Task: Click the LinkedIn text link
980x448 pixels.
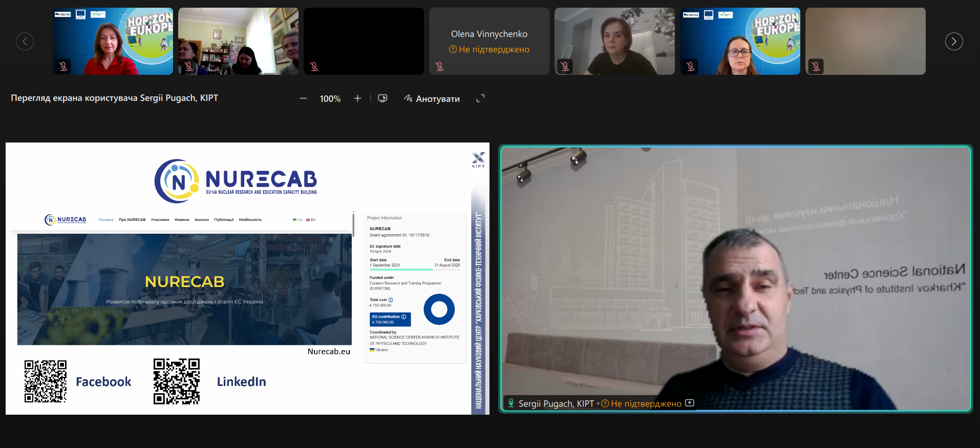Action: point(241,382)
